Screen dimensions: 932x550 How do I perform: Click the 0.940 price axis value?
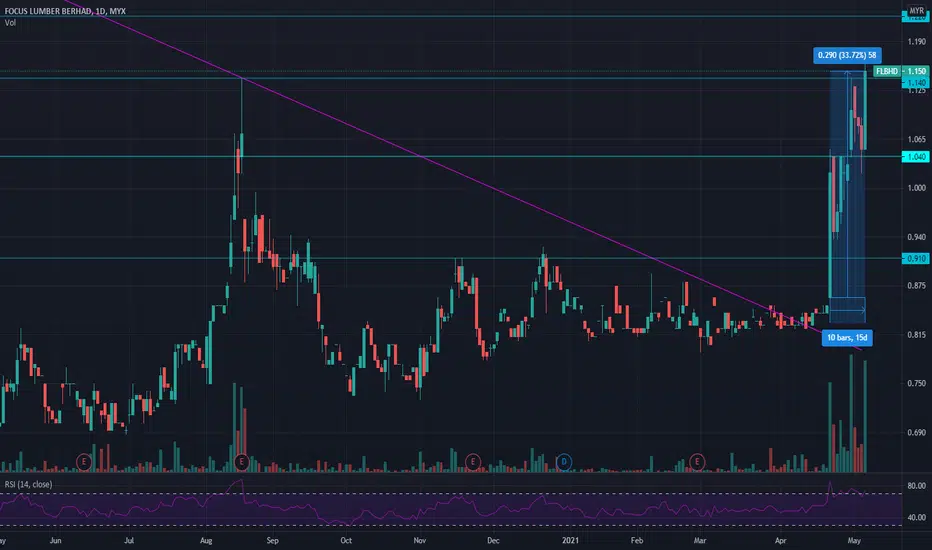tap(917, 237)
